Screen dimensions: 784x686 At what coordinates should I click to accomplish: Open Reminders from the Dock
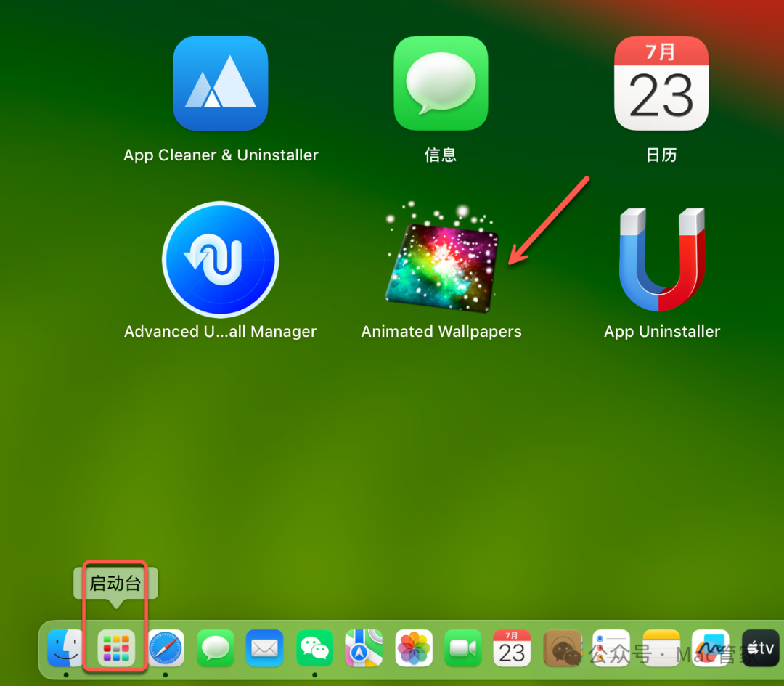611,648
